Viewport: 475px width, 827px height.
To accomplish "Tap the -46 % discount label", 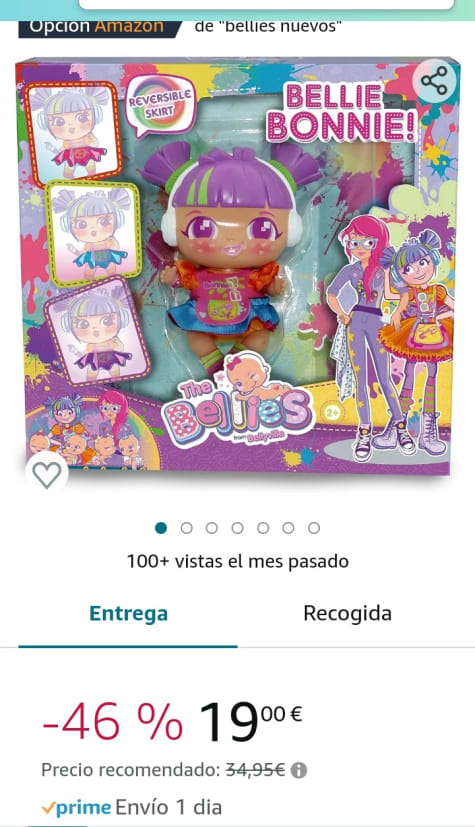I will (x=112, y=722).
